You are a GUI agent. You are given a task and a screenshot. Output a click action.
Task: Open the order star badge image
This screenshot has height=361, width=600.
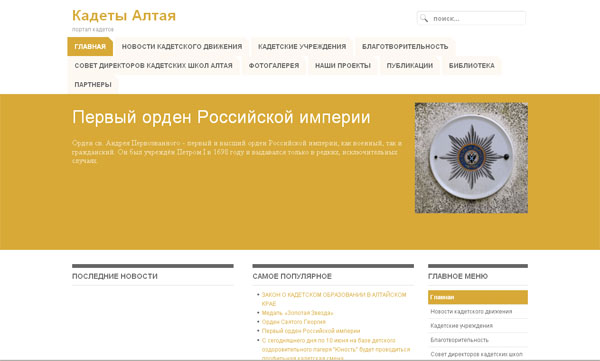471,158
